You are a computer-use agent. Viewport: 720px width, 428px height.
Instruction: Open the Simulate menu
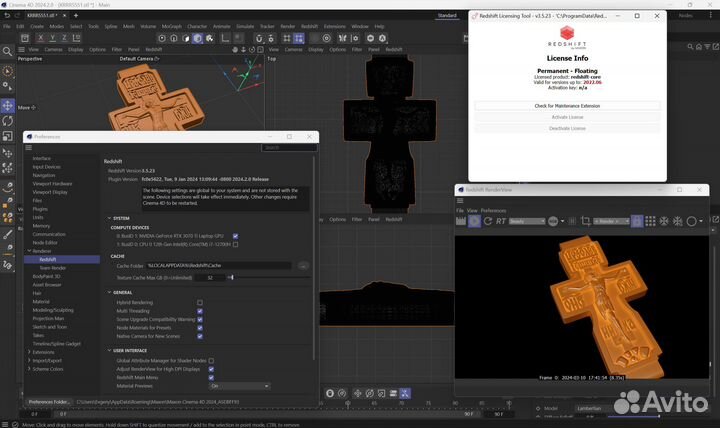point(245,27)
